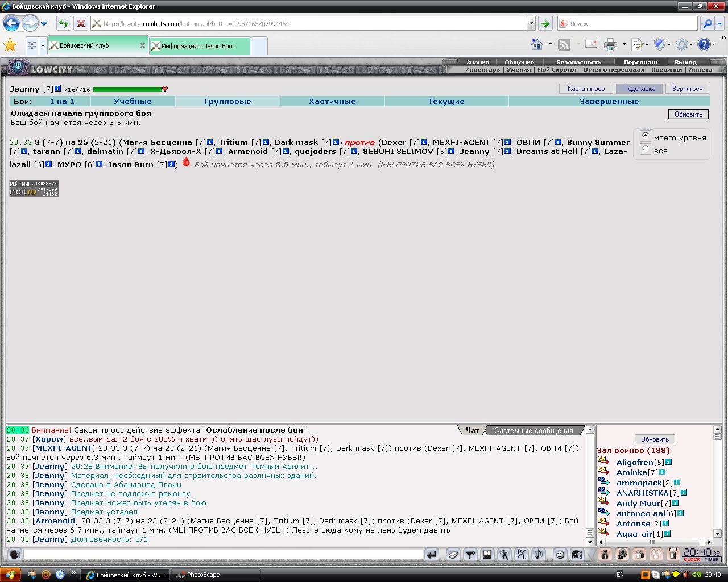This screenshot has width=728, height=582.
Task: Click the chat pane down scroll arrow
Action: 590,542
